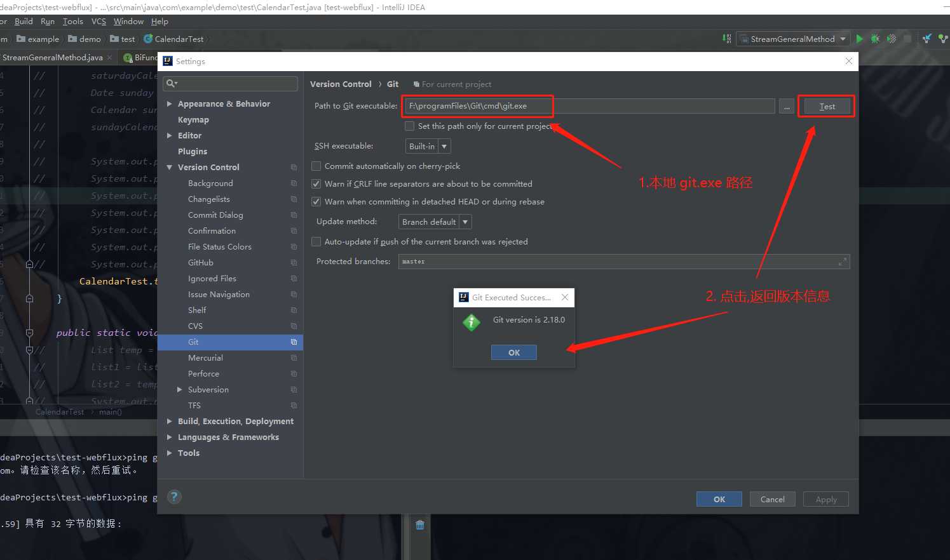This screenshot has width=950, height=560.
Task: Select Plugins in settings tree
Action: pyautogui.click(x=193, y=151)
